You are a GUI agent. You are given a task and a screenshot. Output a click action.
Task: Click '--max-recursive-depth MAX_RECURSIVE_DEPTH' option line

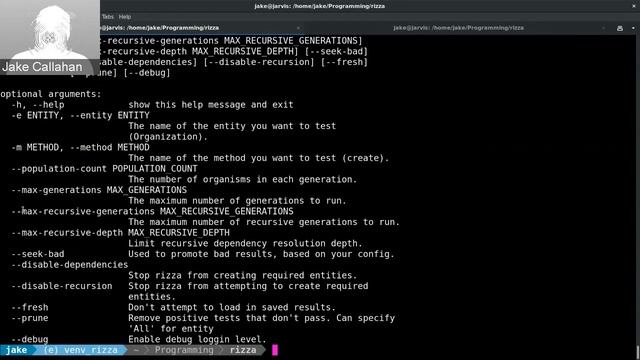coord(120,232)
